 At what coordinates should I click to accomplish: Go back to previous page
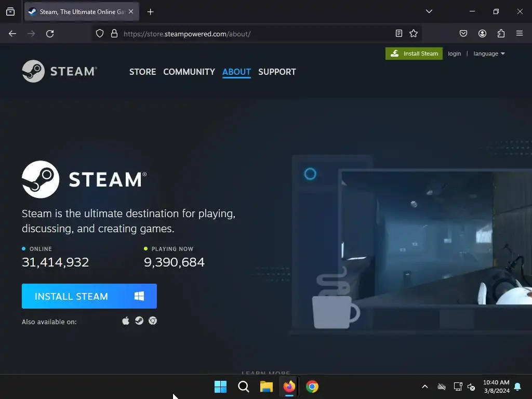(12, 34)
